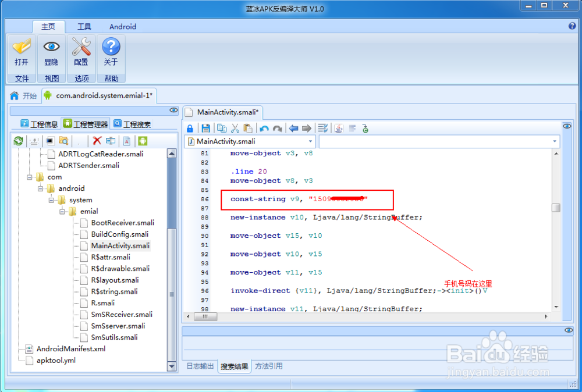Select R$drawable.smali in the tree
This screenshot has height=392, width=582.
[x=120, y=269]
